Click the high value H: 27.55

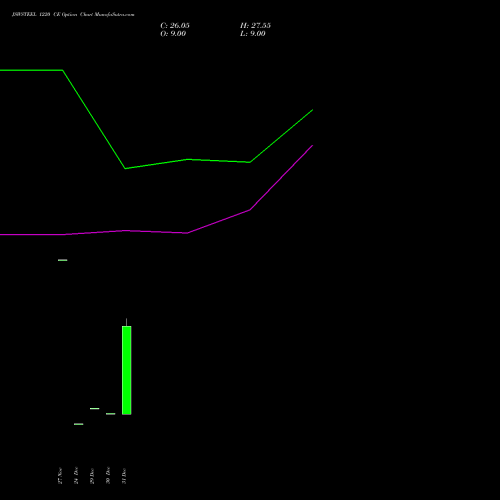point(255,26)
